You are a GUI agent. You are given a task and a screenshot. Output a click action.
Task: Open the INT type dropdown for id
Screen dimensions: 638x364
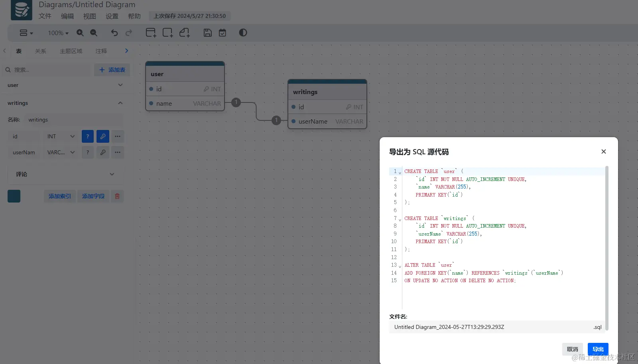(x=61, y=136)
